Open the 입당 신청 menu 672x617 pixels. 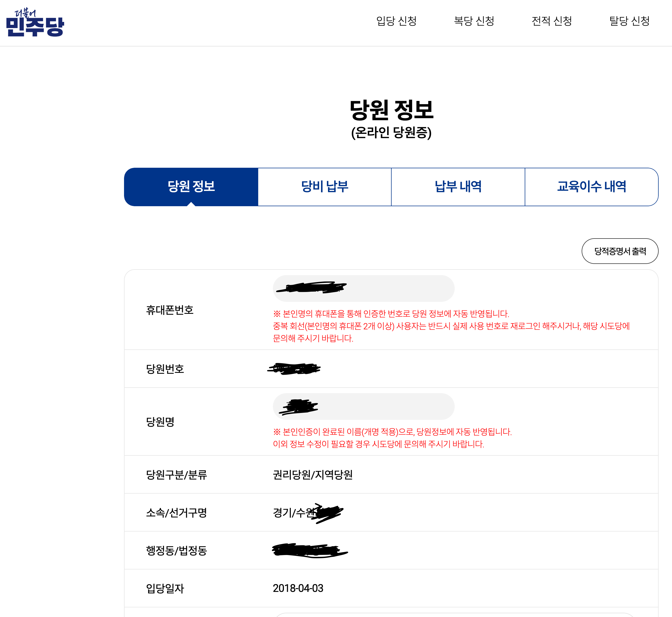point(396,21)
